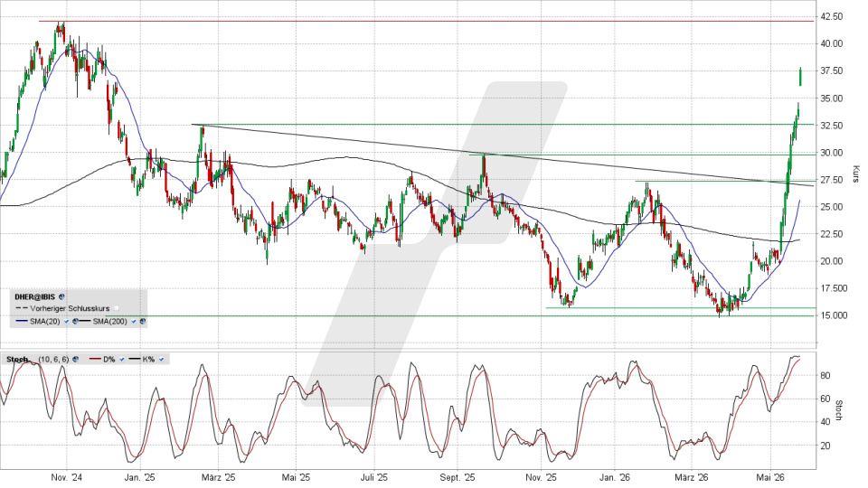Click the SMA(200) legend label
868x488 pixels.
(109, 321)
